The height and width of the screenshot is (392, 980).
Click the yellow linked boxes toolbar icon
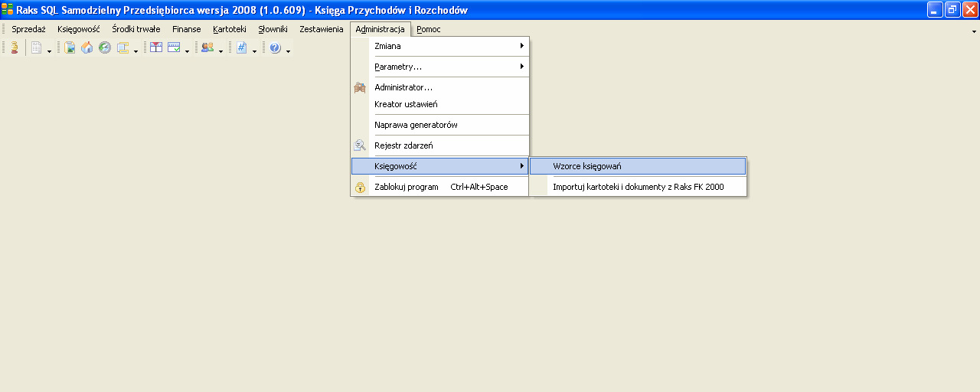coord(122,47)
